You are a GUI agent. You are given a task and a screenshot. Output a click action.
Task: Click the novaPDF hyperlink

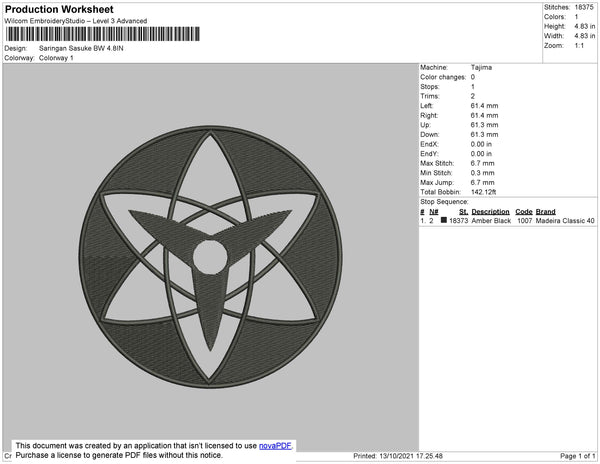pos(275,446)
